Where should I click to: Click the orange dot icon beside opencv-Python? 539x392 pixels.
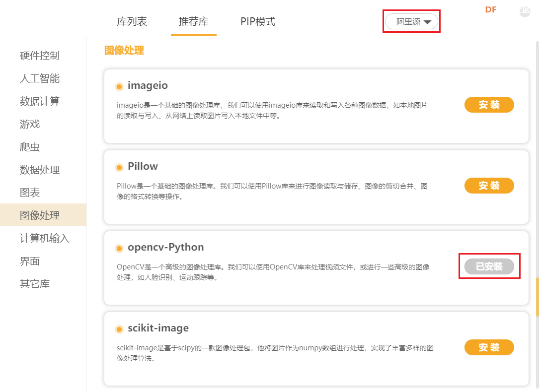(x=119, y=248)
